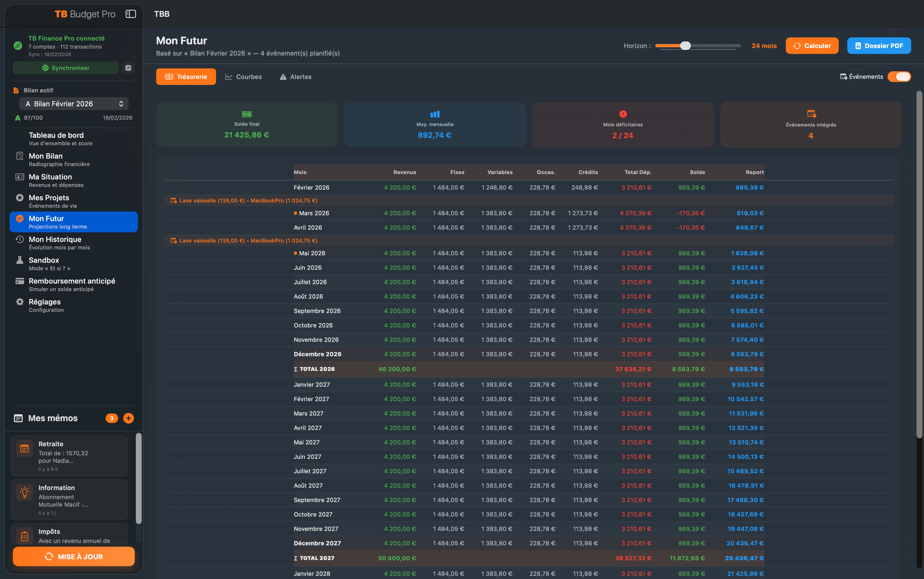The image size is (924, 579).
Task: Click the Horizon slider handle
Action: 685,46
